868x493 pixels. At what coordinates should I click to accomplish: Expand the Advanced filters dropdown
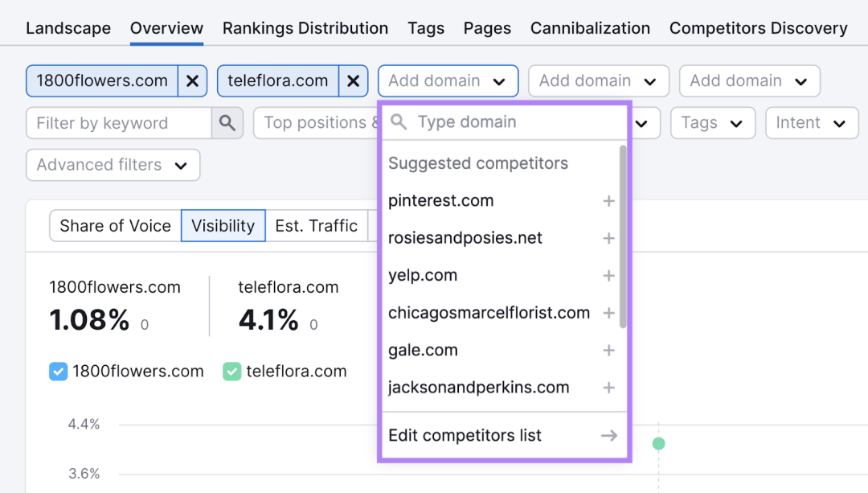pyautogui.click(x=113, y=165)
